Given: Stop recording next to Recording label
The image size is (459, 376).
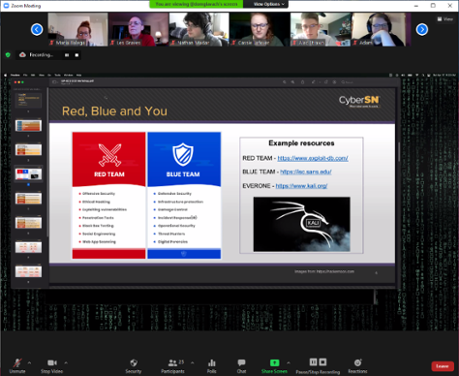Looking at the screenshot, I should click(77, 55).
